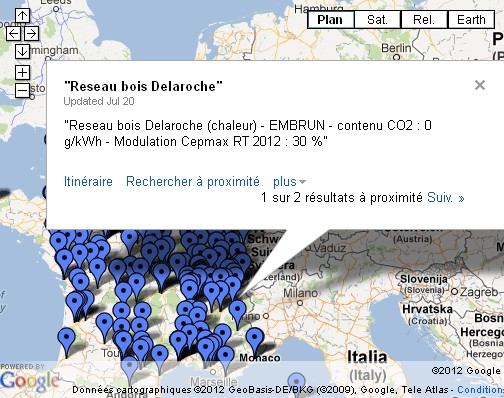Switch to Plan map view
The width and height of the screenshot is (504, 398).
pos(330,20)
